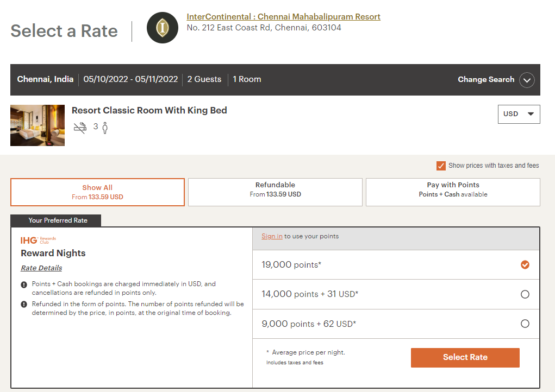Click the info icon beside Points + Cash note
This screenshot has height=392, width=555.
click(x=24, y=284)
